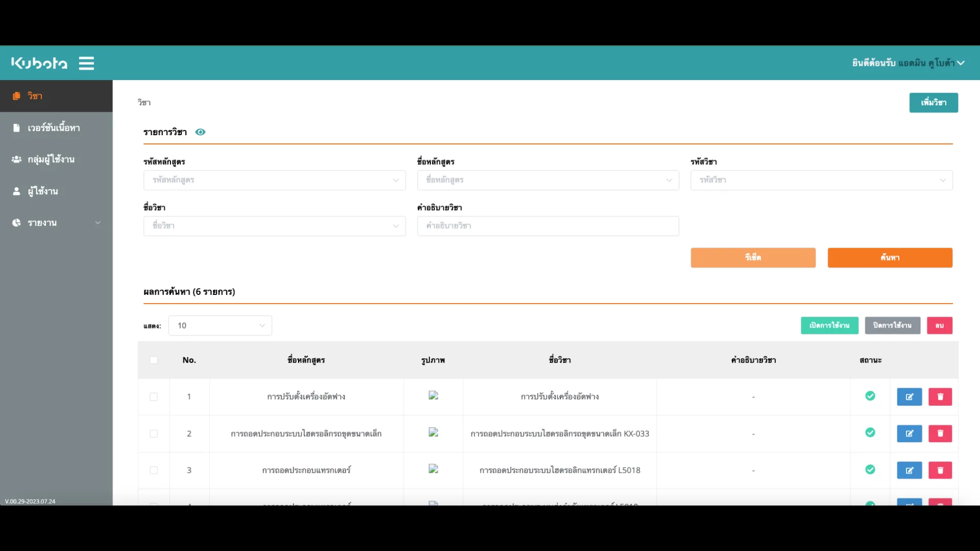The width and height of the screenshot is (980, 551).
Task: Click the red trash icon in row 2
Action: pos(940,434)
